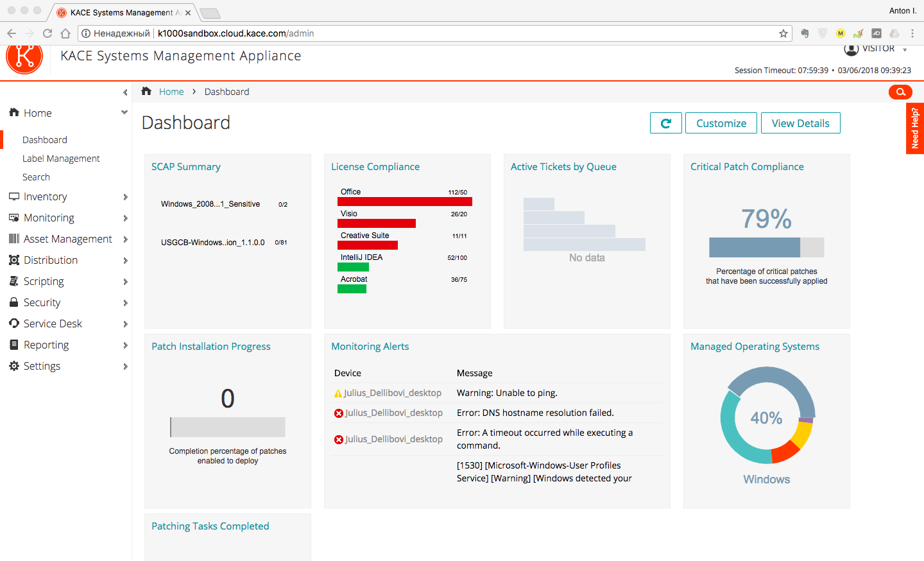Expand the Reporting submenu arrow
Viewport: 924px width, 561px height.
(x=126, y=345)
